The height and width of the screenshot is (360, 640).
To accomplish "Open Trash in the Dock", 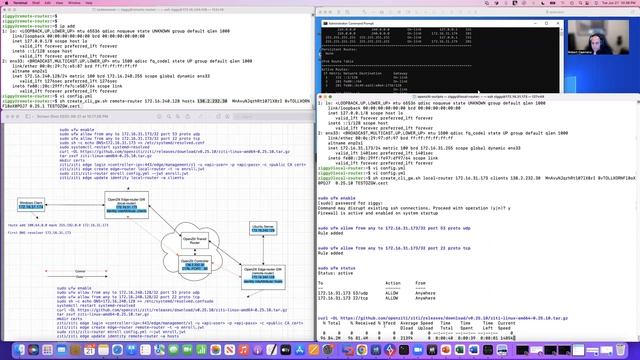I will (620, 349).
